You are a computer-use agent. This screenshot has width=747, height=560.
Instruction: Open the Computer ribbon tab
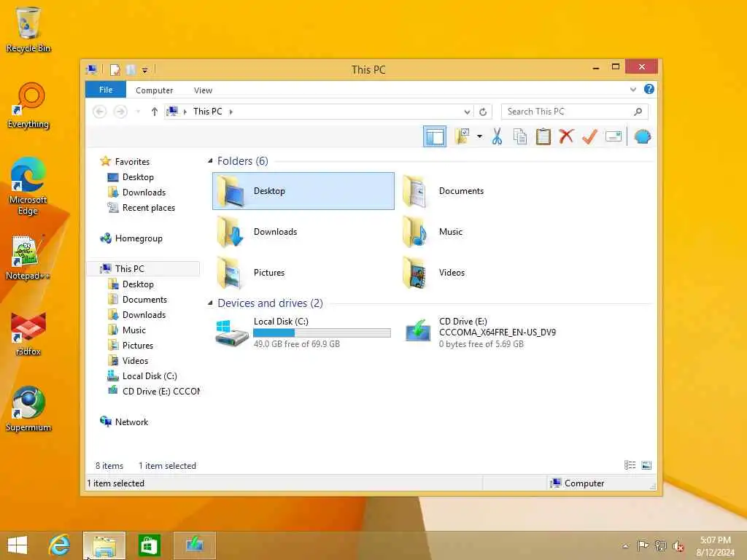coord(154,90)
